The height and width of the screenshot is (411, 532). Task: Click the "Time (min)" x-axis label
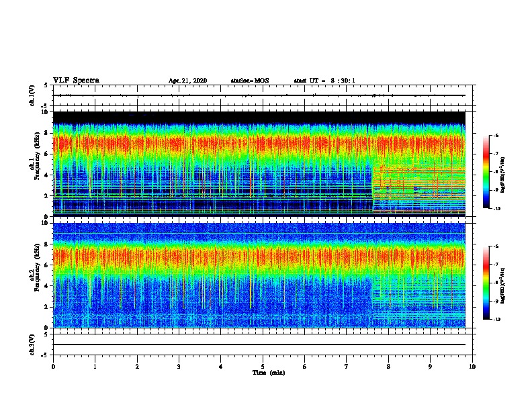pyautogui.click(x=269, y=373)
